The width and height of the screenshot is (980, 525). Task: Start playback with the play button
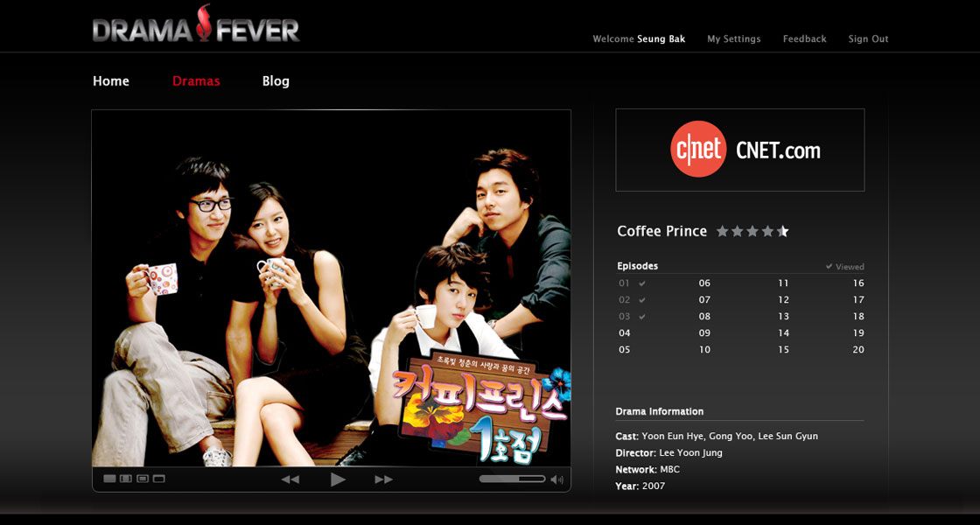[x=338, y=479]
